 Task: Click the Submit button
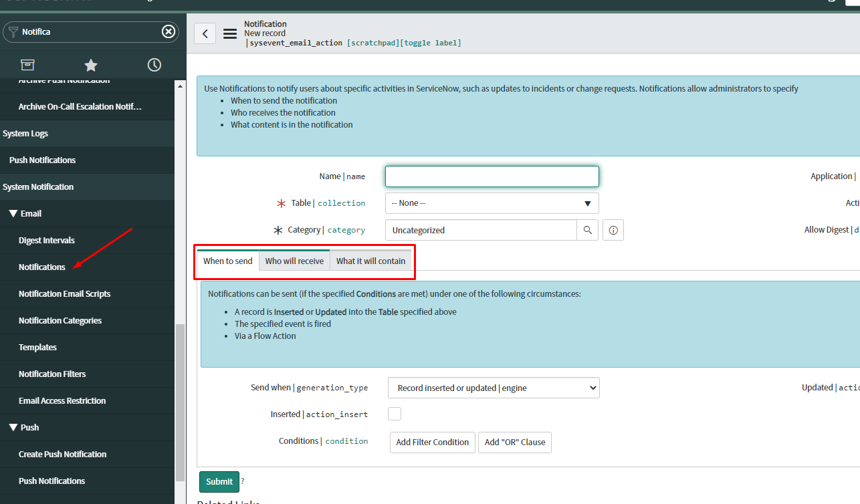[219, 481]
